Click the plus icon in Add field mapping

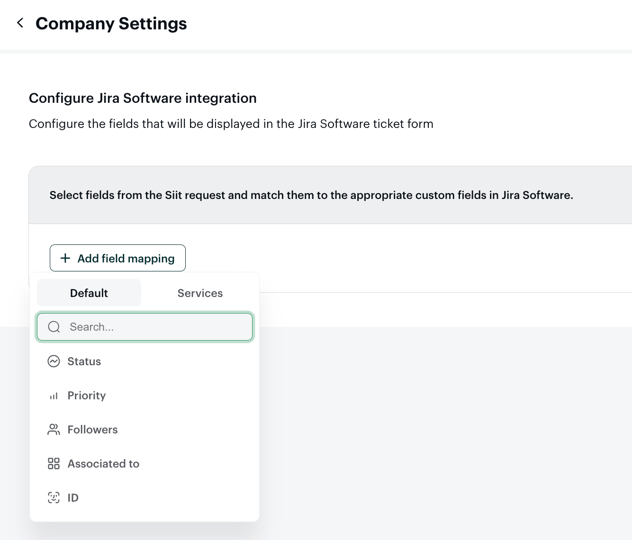click(65, 258)
